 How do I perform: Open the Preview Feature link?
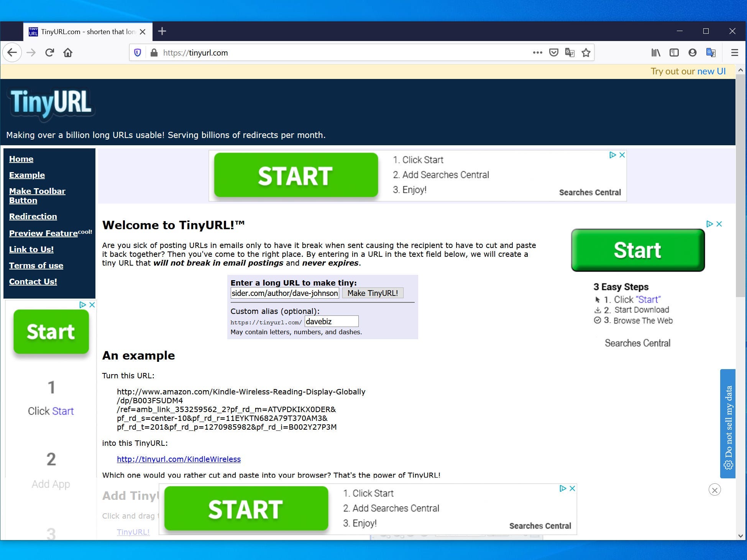coord(43,233)
